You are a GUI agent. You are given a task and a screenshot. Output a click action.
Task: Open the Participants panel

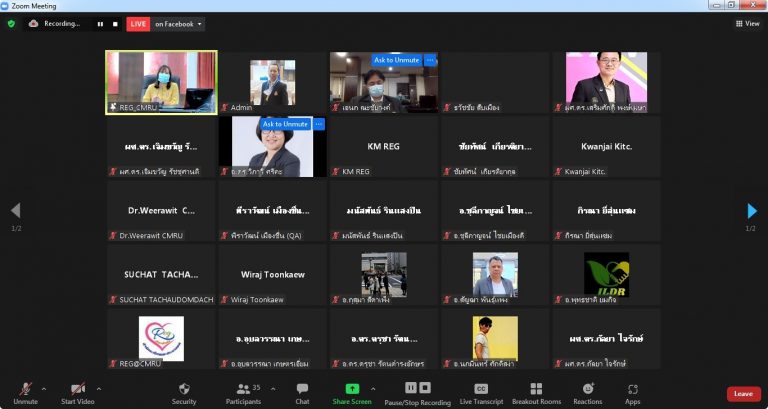tap(242, 392)
